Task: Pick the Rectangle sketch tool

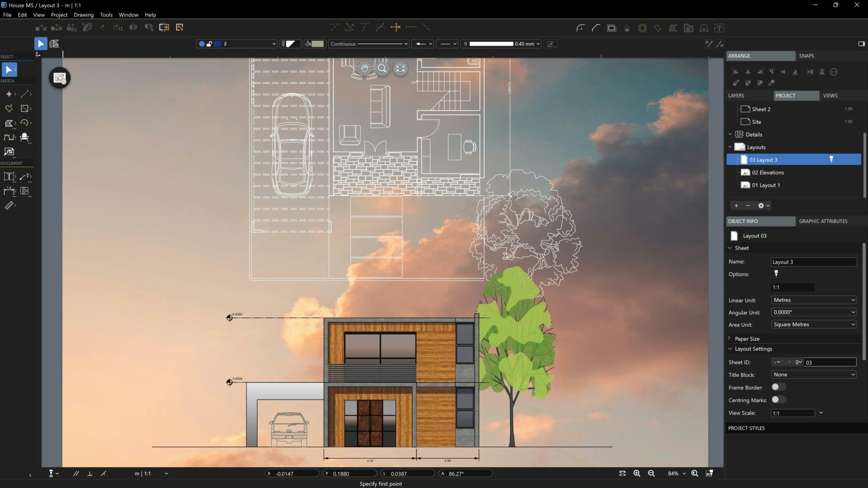Action: (25, 108)
